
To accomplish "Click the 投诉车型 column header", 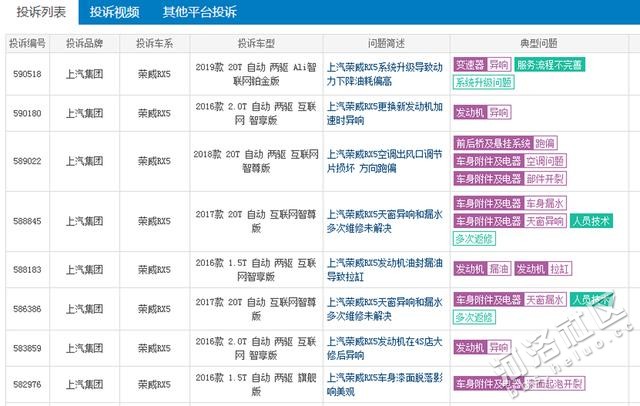I will 256,43.
